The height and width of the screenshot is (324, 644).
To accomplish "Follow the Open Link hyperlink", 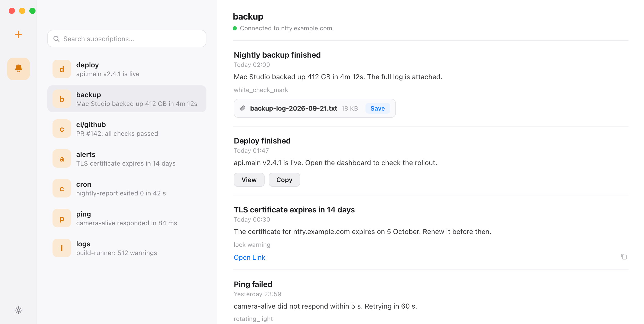I will click(249, 257).
